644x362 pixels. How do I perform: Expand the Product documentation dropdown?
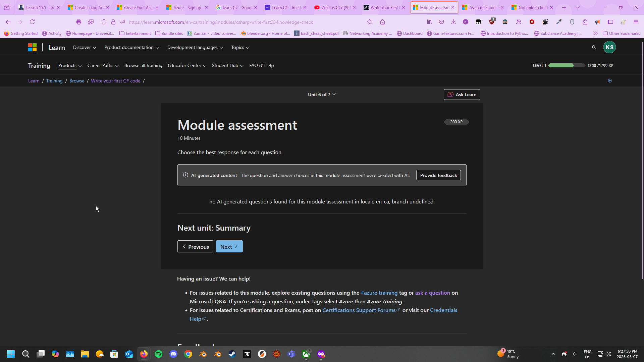(x=131, y=47)
